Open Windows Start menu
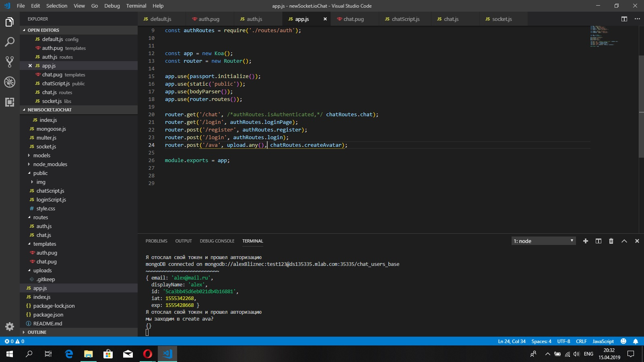644x362 pixels. pos(10,354)
